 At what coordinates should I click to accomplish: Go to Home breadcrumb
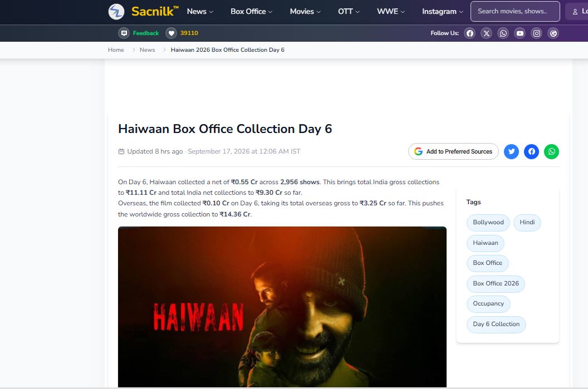pyautogui.click(x=116, y=50)
